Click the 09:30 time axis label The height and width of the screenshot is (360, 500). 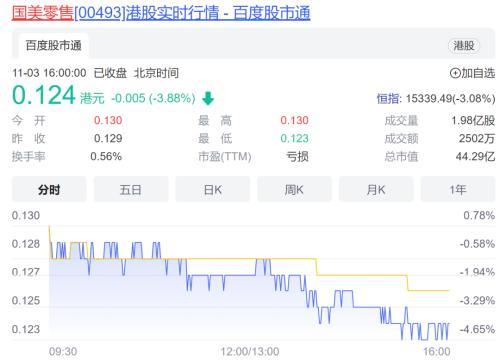tap(63, 351)
